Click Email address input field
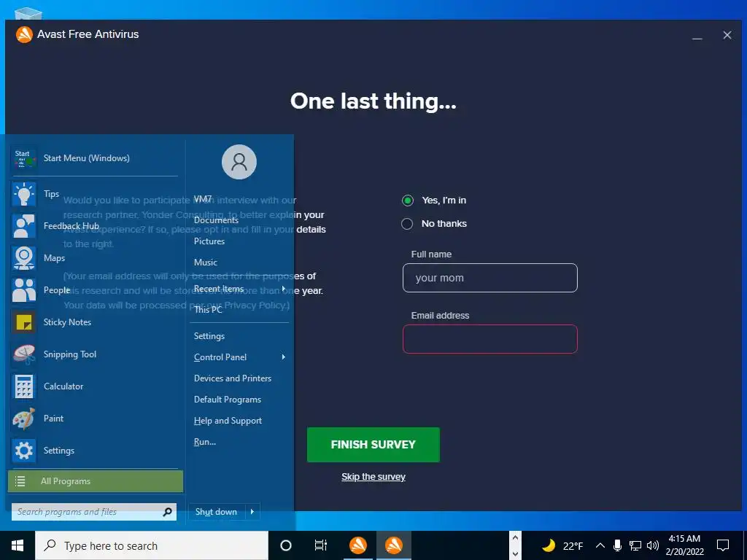Image resolution: width=747 pixels, height=560 pixels. (489, 339)
